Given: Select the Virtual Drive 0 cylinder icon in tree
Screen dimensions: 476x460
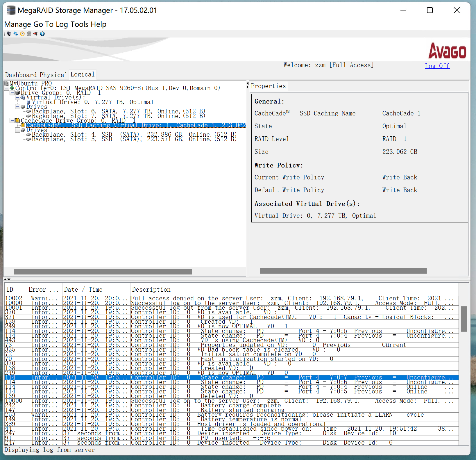Looking at the screenshot, I should pyautogui.click(x=28, y=102).
